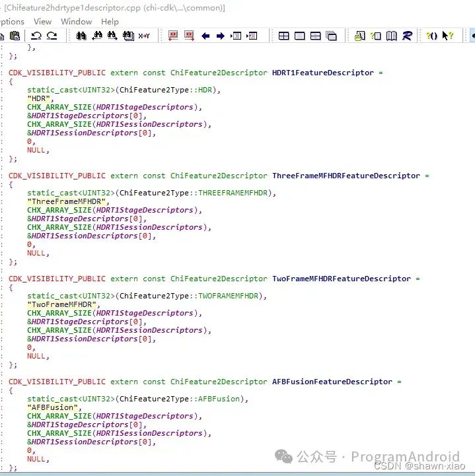
Task: Click THREEFRAMEMFHDR enum value
Action: pyautogui.click(x=233, y=193)
